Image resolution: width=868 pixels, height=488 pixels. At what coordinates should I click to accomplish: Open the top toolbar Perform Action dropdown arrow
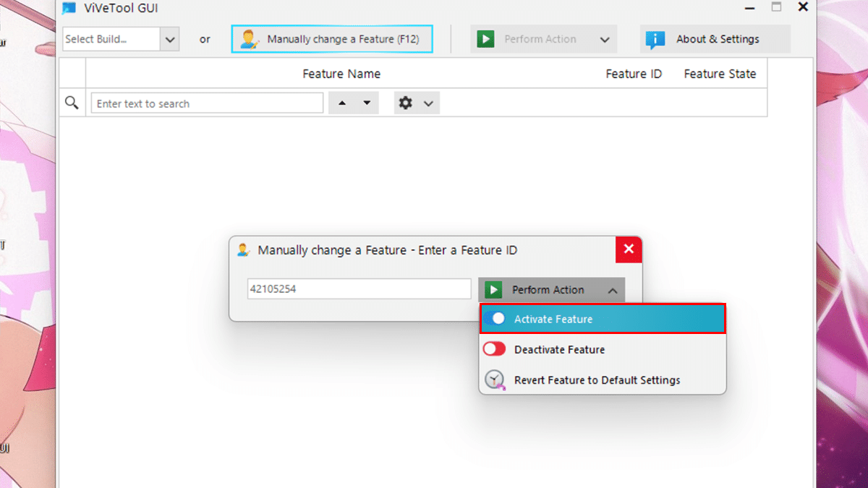[605, 40]
